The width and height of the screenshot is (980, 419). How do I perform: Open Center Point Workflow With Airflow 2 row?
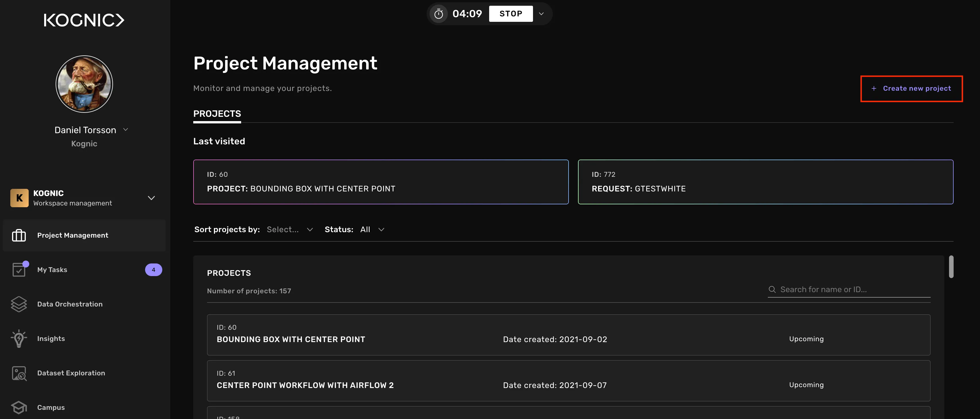pyautogui.click(x=568, y=381)
